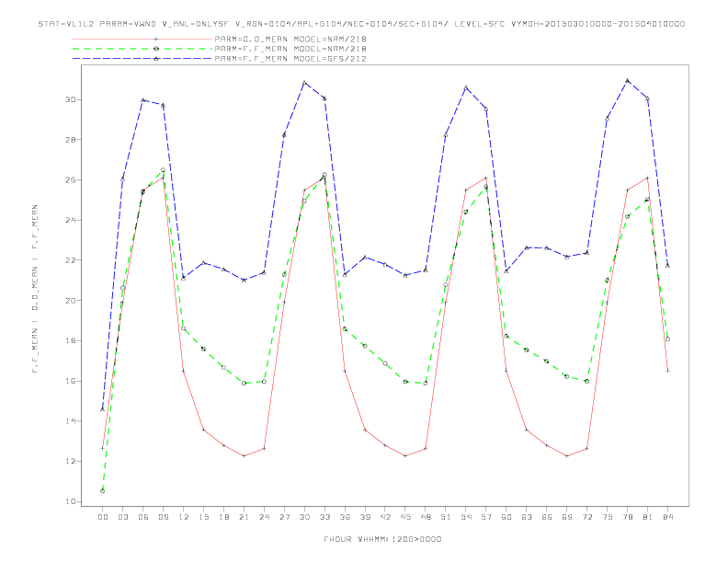This screenshot has width=728, height=563.
Task: Click the circle marker on green legend line
Action: coord(156,49)
